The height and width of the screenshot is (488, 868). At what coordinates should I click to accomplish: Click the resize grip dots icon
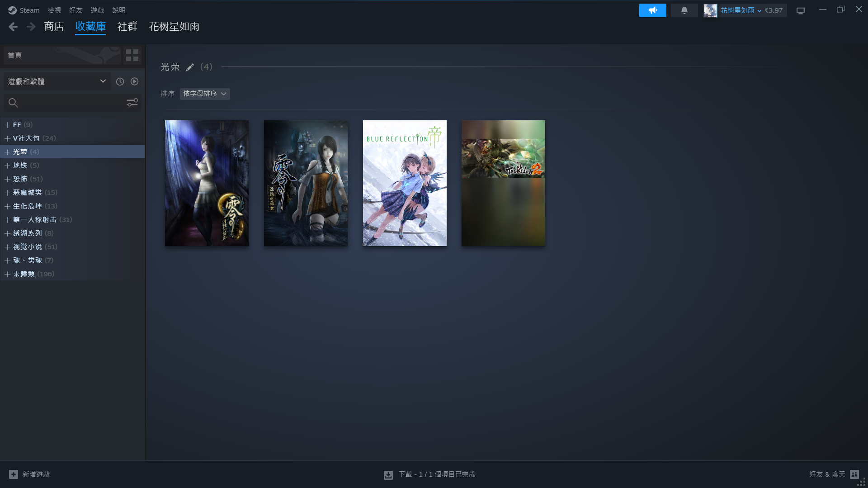[x=862, y=482]
